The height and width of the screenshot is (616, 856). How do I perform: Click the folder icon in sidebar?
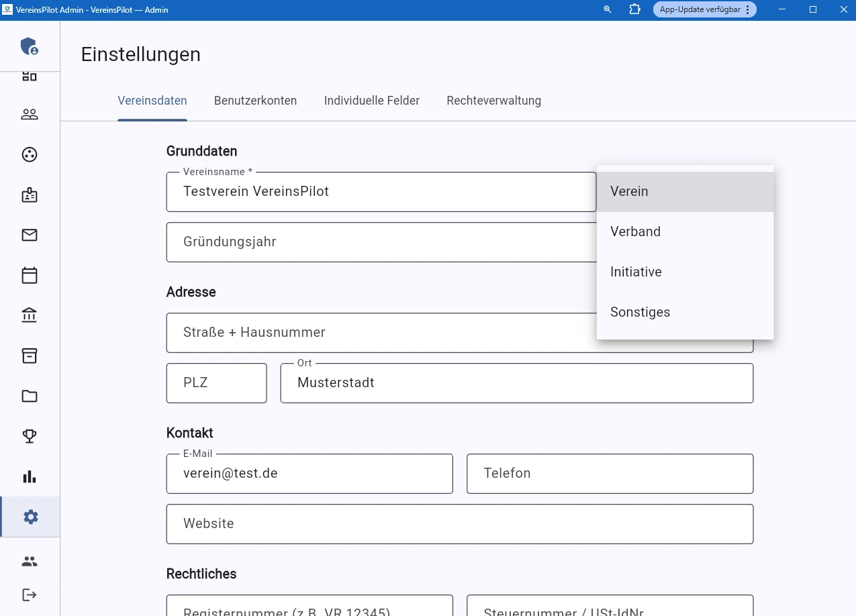[x=30, y=396]
